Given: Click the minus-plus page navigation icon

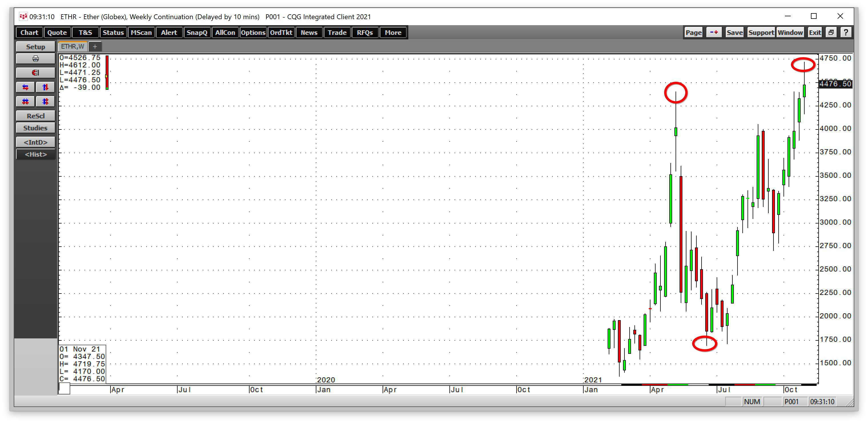Looking at the screenshot, I should click(714, 32).
